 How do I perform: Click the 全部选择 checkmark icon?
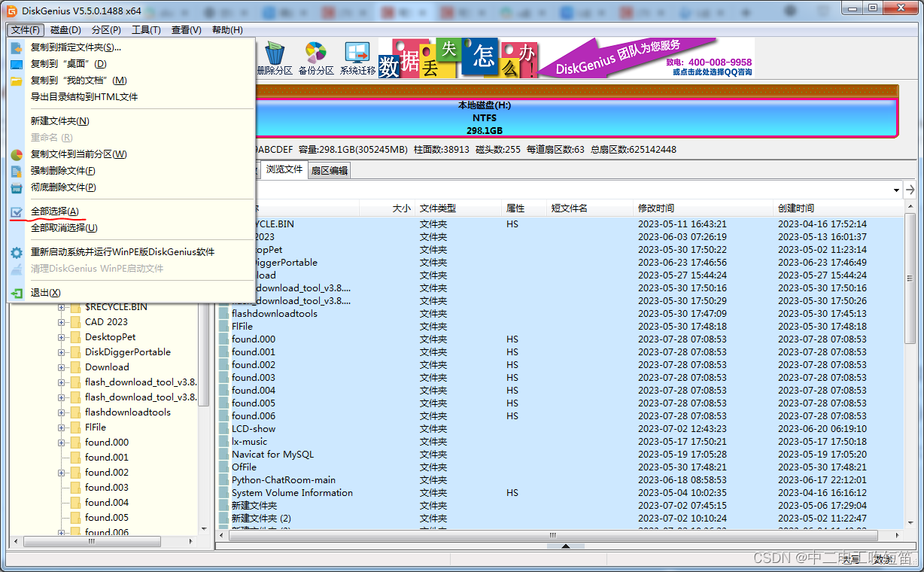tap(17, 212)
